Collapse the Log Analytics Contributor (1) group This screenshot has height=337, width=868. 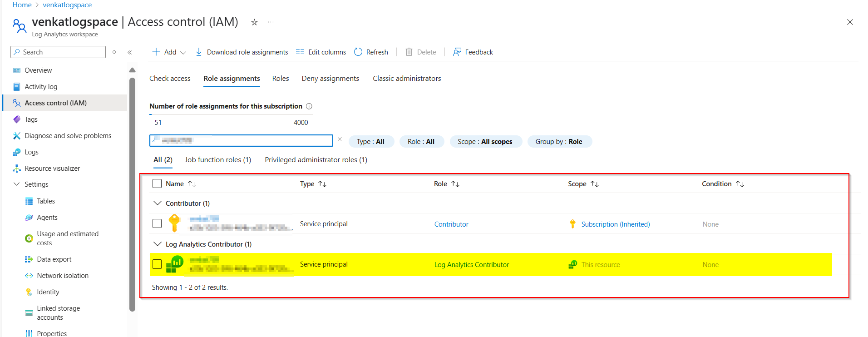pos(158,244)
